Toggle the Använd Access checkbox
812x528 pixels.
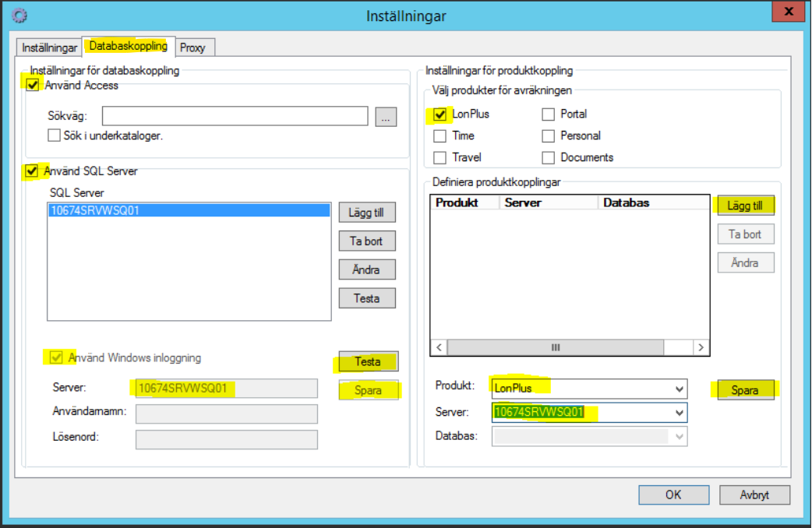(34, 85)
